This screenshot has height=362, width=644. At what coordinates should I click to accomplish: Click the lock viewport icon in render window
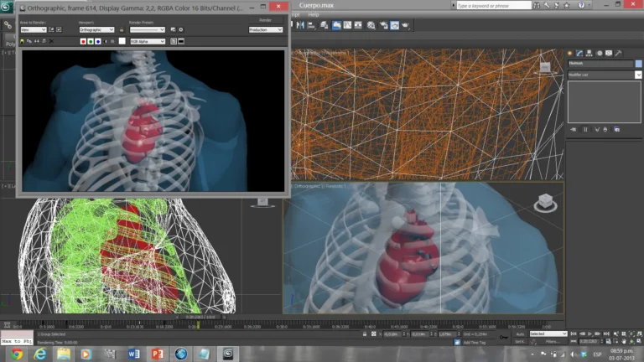tap(122, 29)
